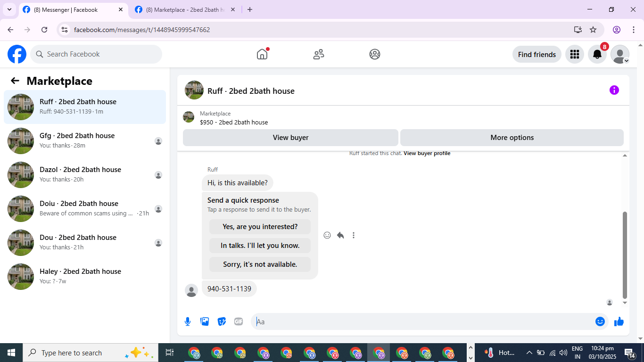Image resolution: width=644 pixels, height=362 pixels.
Task: Open the Dazol 2bed 2bath house chat
Action: pyautogui.click(x=85, y=175)
